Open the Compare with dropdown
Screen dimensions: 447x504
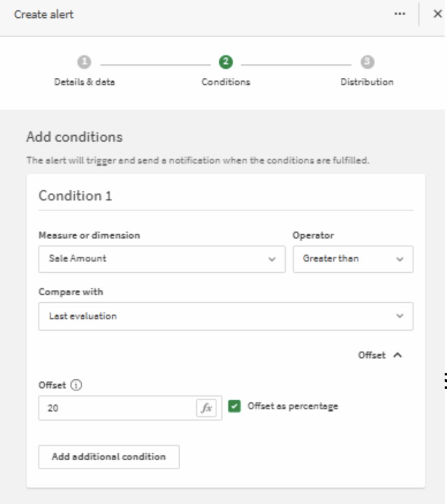[x=225, y=316]
